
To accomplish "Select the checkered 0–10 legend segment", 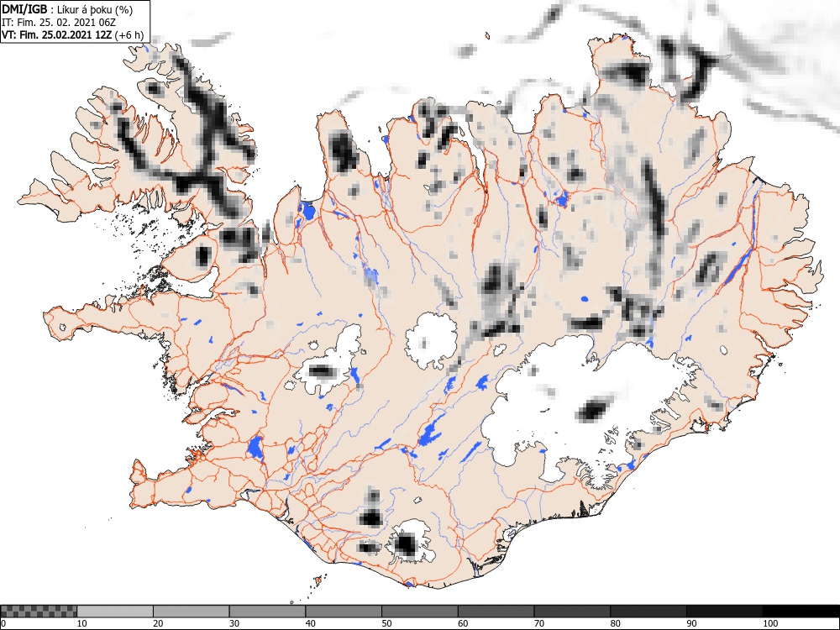I will tap(39, 612).
